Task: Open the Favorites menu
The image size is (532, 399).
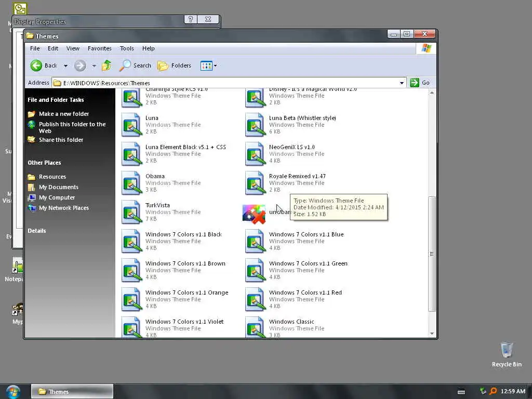Action: click(x=99, y=48)
